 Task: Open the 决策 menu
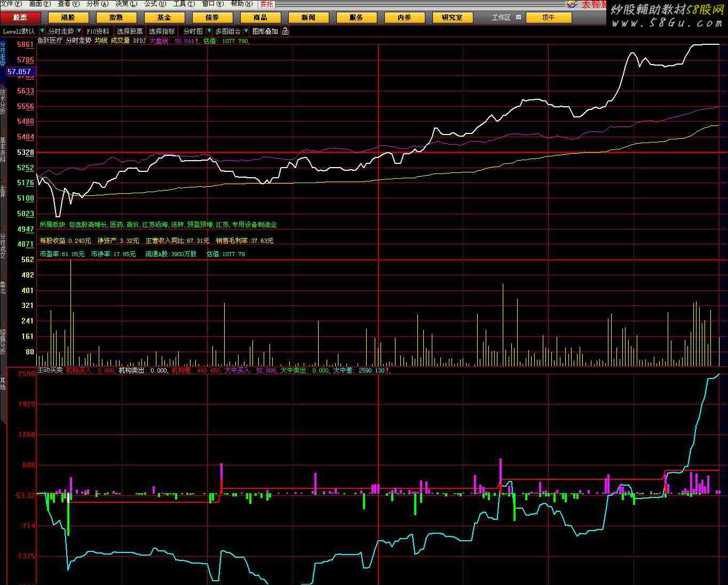[126, 3]
